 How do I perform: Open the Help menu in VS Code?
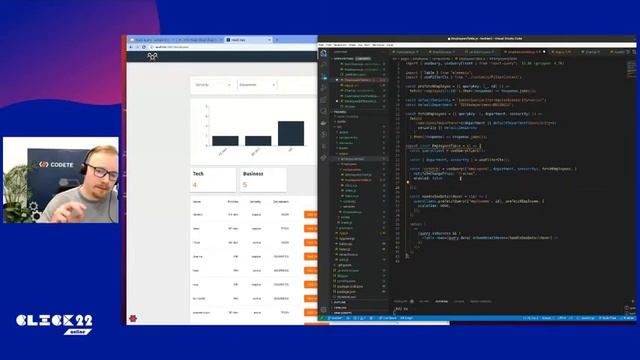coord(390,45)
